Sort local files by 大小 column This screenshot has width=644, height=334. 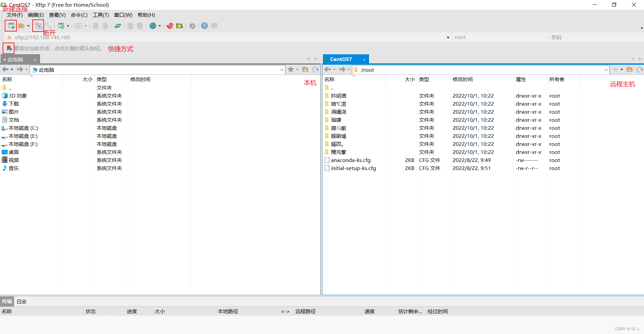pyautogui.click(x=79, y=79)
